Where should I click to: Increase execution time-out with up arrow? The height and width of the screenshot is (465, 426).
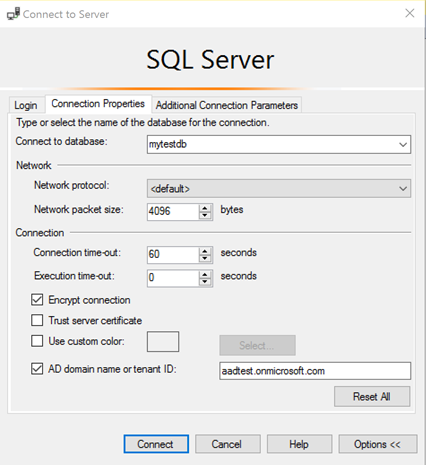205,275
